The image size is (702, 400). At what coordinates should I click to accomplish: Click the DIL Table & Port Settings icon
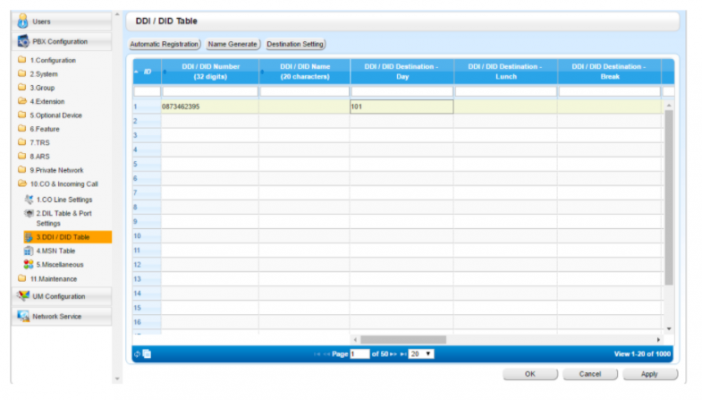(x=28, y=214)
